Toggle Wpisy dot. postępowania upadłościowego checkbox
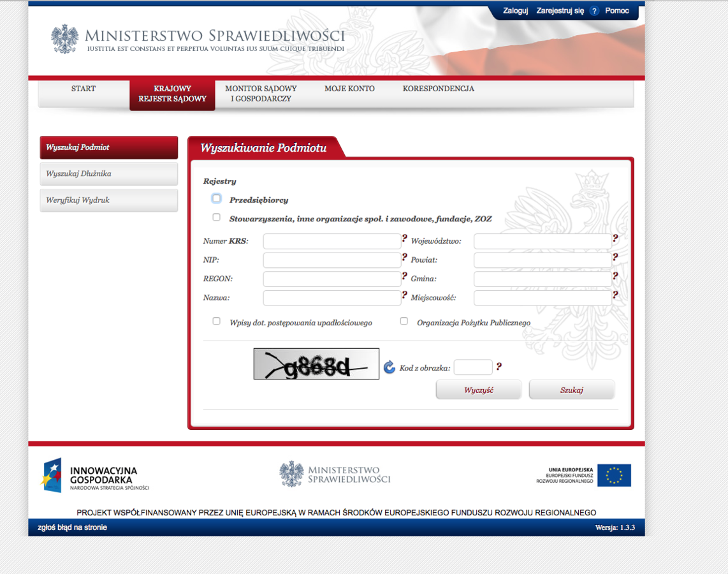This screenshot has width=728, height=574. [217, 321]
